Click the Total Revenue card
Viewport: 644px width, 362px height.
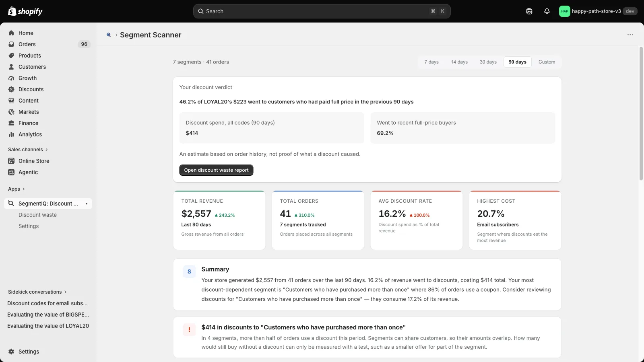point(219,220)
